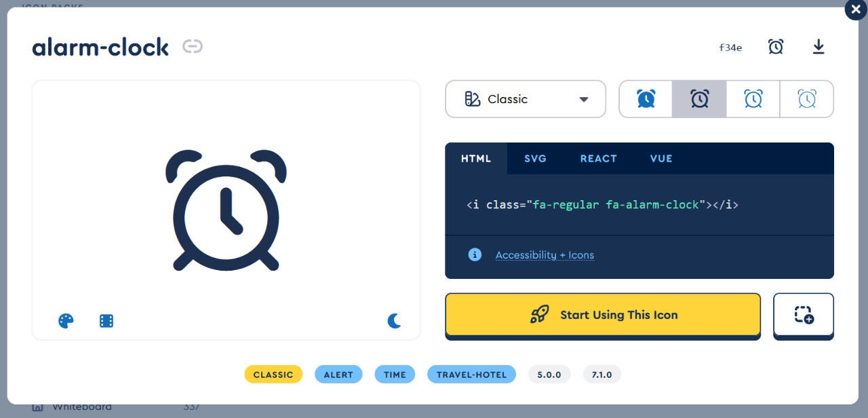Switch to the REACT code tab

coord(598,159)
